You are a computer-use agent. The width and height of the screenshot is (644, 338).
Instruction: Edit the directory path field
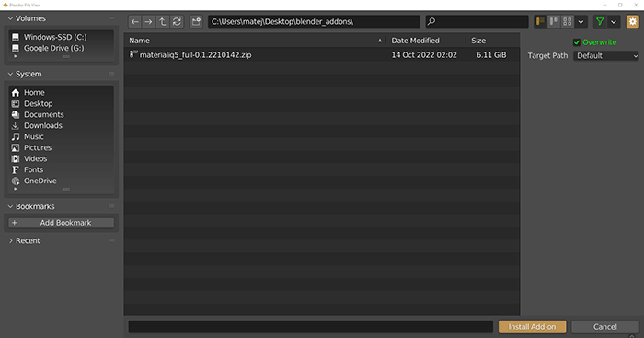pyautogui.click(x=314, y=21)
